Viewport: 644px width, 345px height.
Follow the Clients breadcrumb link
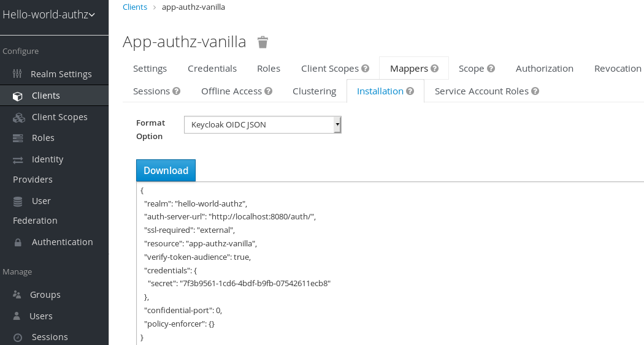[135, 7]
